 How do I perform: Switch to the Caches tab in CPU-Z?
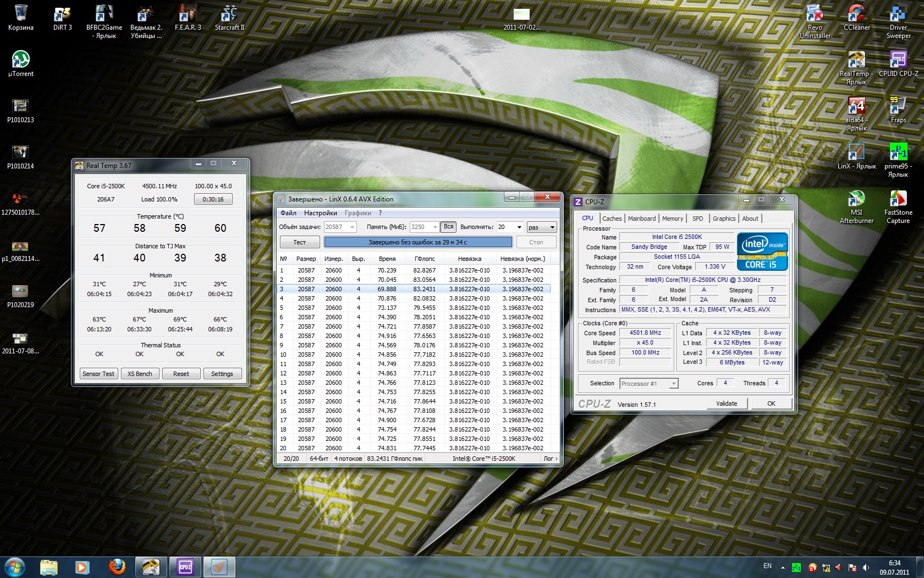pyautogui.click(x=612, y=219)
